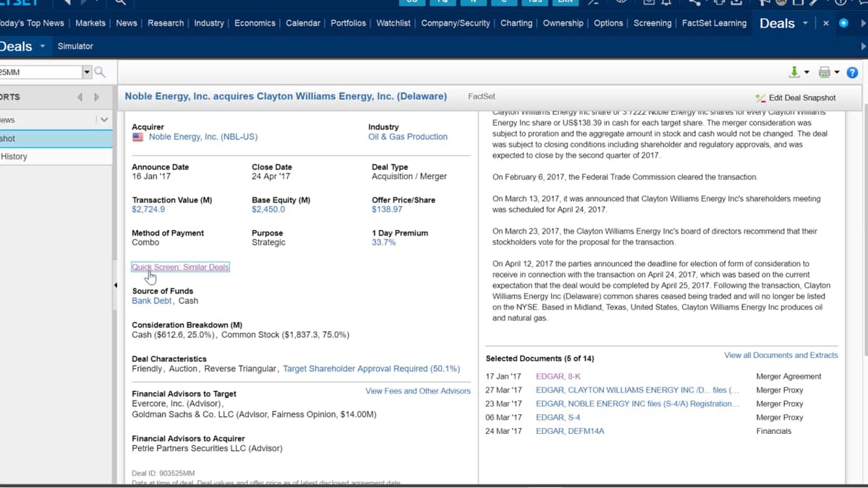Open the Bank Debt source of funds link
Viewport: 868px width, 488px height.
coord(152,301)
